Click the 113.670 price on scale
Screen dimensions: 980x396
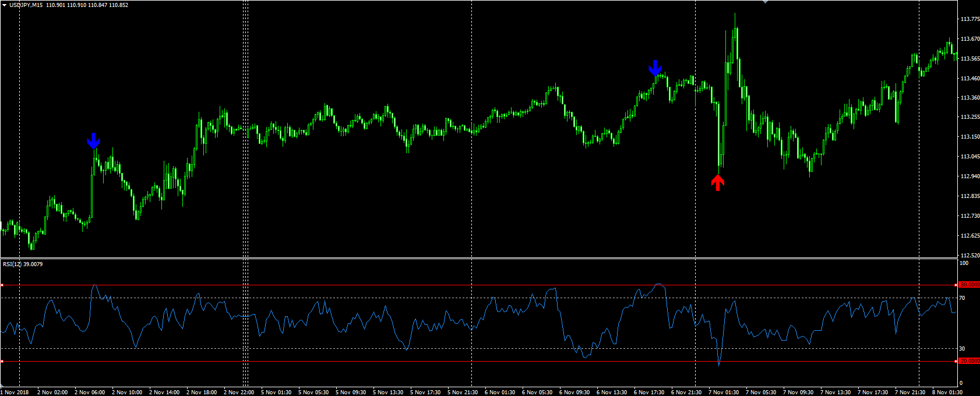970,39
